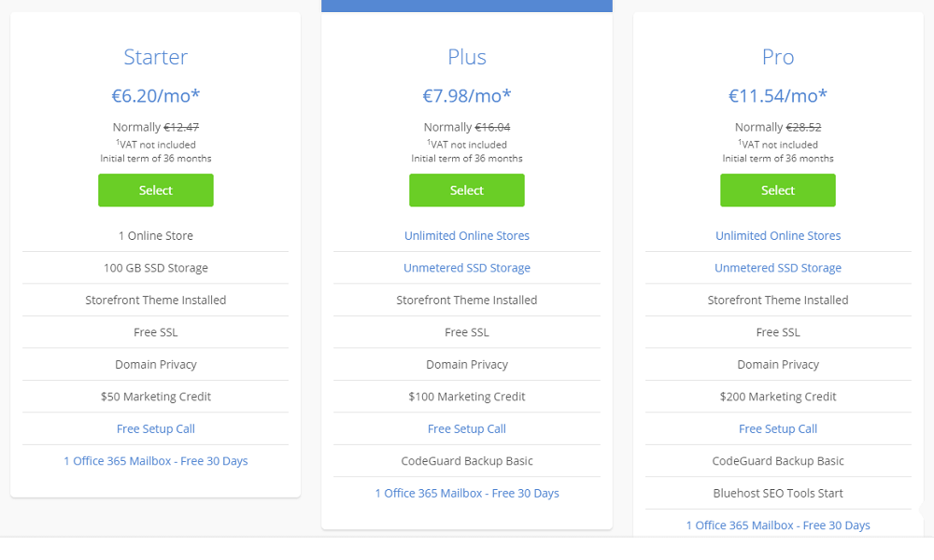Screen dimensions: 934x560
Task: Click the €11.54/mo* Pro price
Action: pos(778,95)
